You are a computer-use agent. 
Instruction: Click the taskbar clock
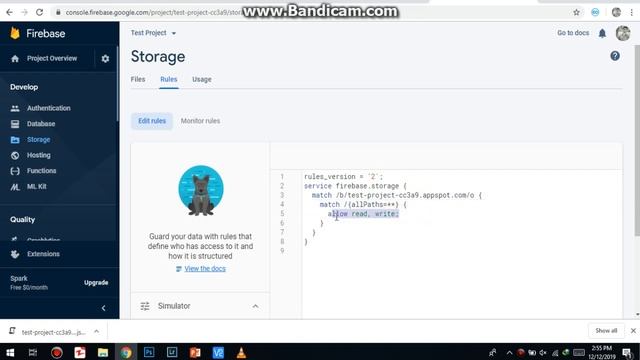click(602, 352)
